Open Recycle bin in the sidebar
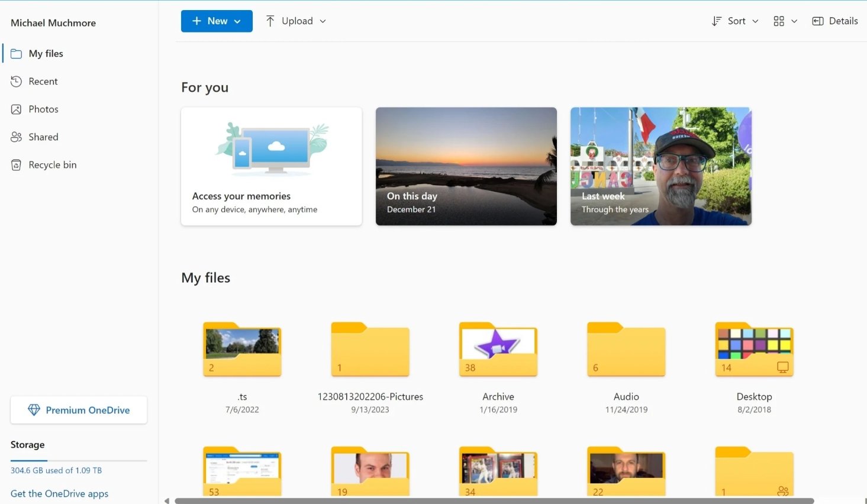Image resolution: width=867 pixels, height=504 pixels. click(80, 165)
